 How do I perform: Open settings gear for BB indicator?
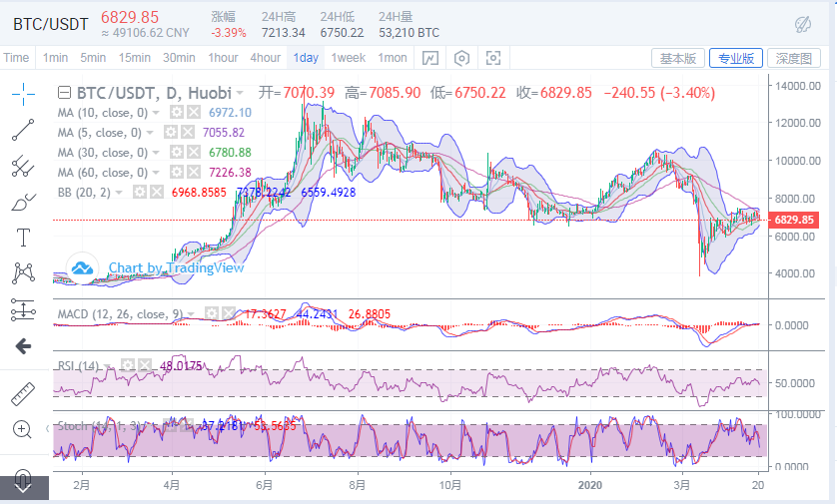click(139, 192)
